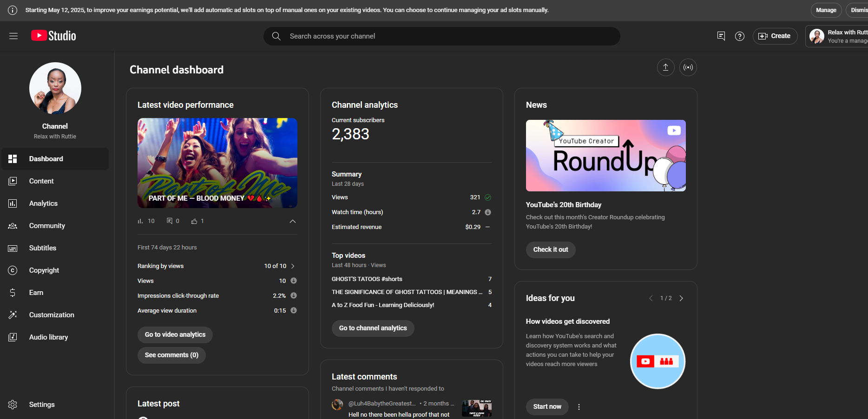Viewport: 868px width, 419px height.
Task: Click the Dashboard grid icon
Action: point(13,159)
